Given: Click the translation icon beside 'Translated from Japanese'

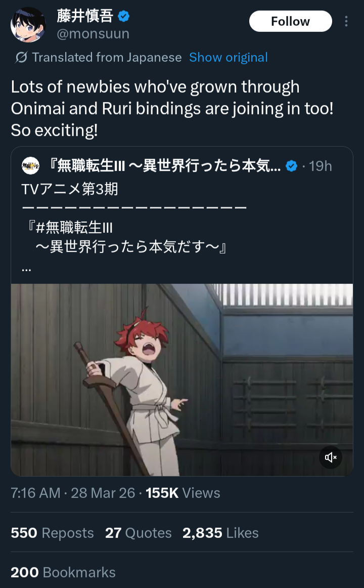Looking at the screenshot, I should [21, 57].
